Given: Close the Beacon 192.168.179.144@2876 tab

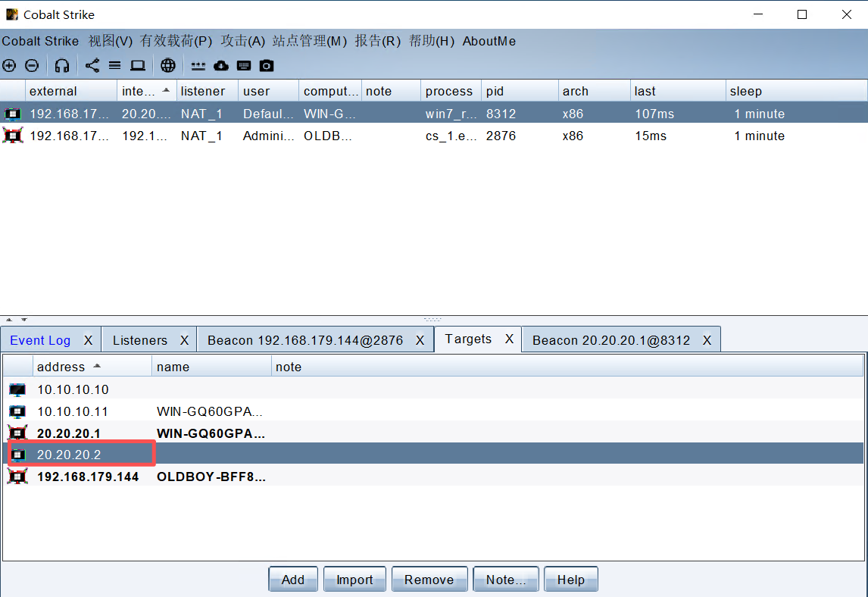Looking at the screenshot, I should [420, 340].
